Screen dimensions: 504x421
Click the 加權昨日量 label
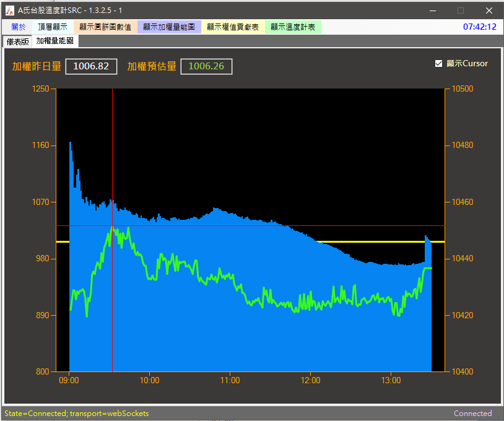click(37, 66)
